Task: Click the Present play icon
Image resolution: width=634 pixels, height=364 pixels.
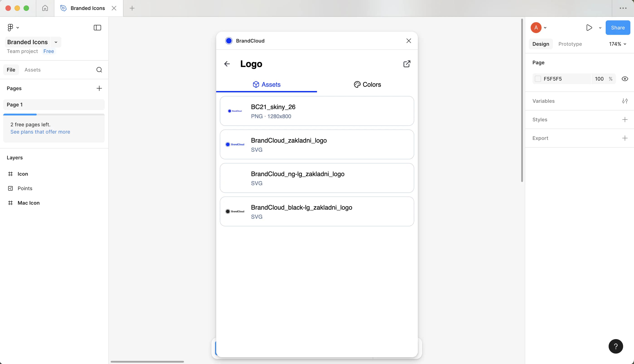Action: (589, 27)
